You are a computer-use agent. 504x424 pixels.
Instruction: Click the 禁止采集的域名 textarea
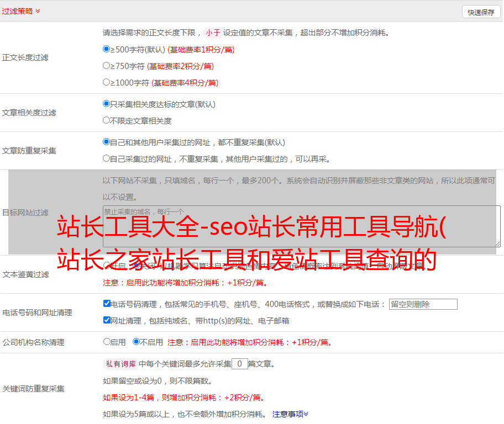click(x=302, y=226)
